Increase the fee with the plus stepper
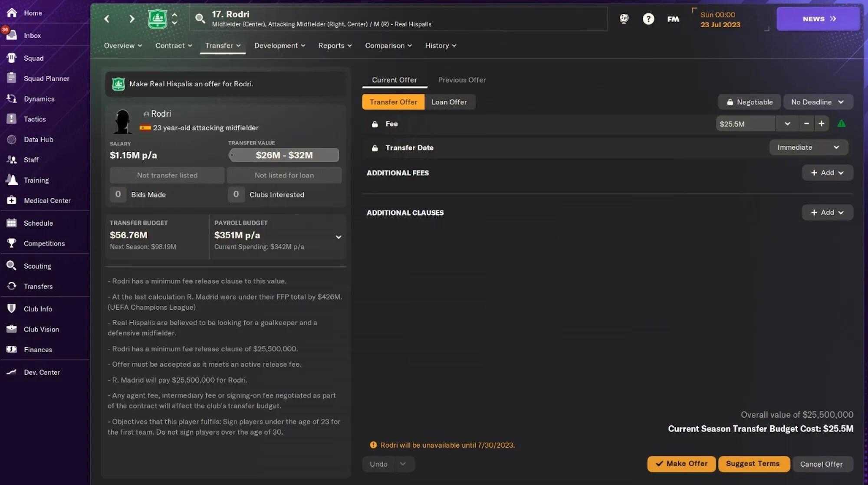 [822, 124]
